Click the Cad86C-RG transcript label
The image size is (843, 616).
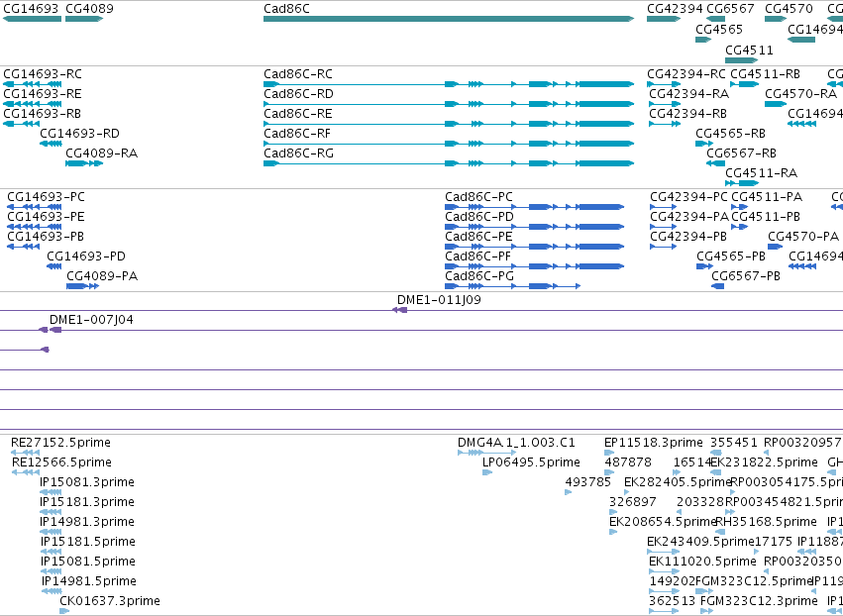298,154
